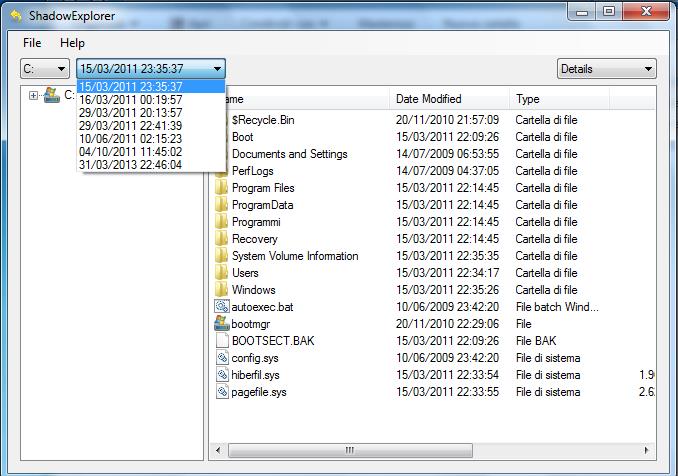This screenshot has width=678, height=476.
Task: Select the hiberfil.sys file name
Action: tap(256, 375)
